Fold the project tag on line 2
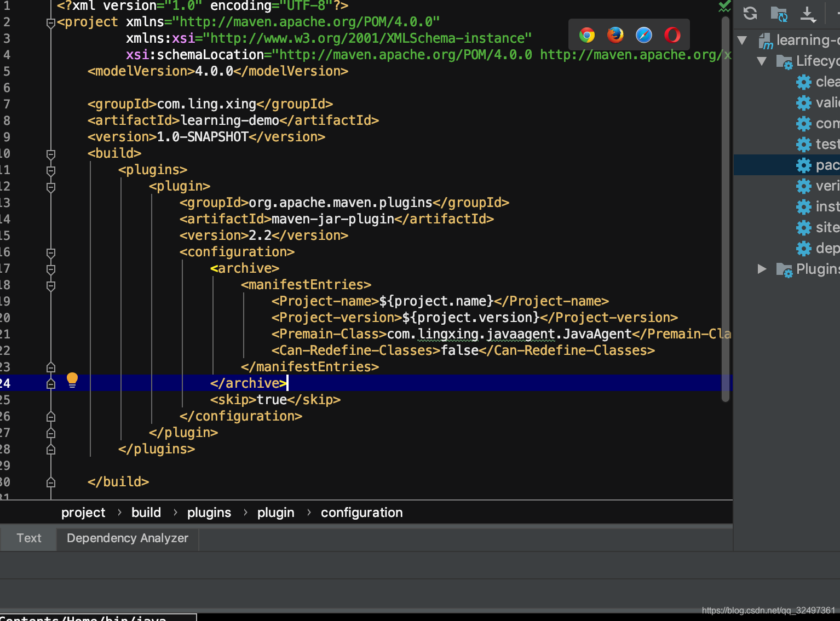 [51, 23]
